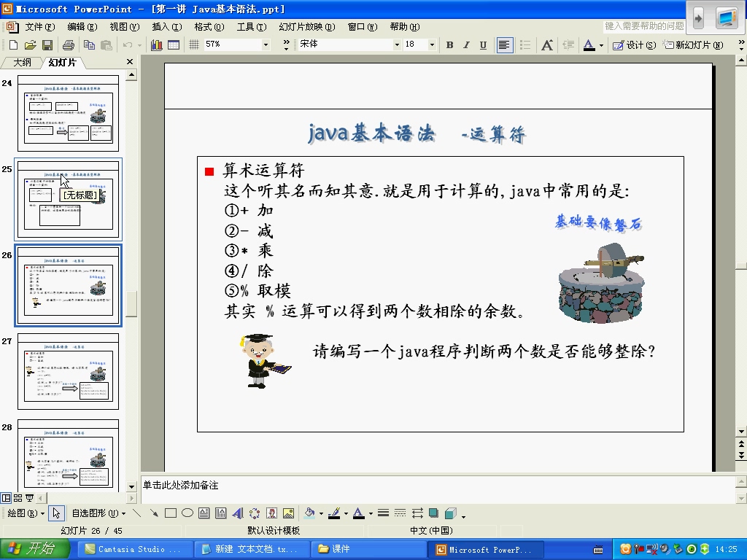Image resolution: width=747 pixels, height=560 pixels.
Task: Open the line style options
Action: pos(383,513)
